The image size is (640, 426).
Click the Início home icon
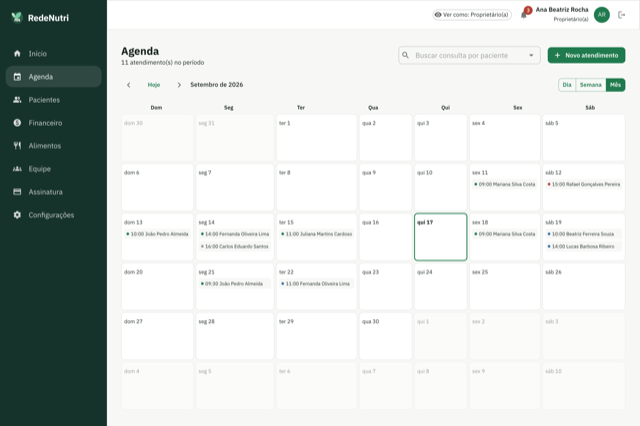click(17, 53)
